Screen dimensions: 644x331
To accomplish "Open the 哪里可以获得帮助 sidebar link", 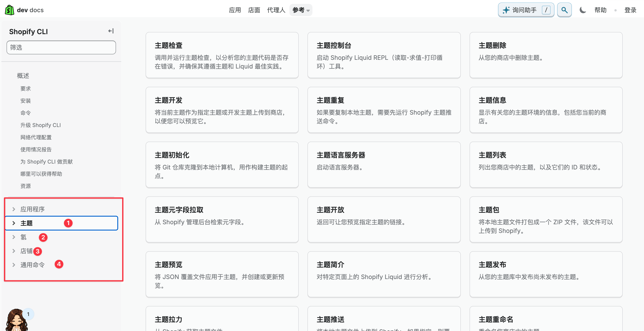I will pos(41,174).
